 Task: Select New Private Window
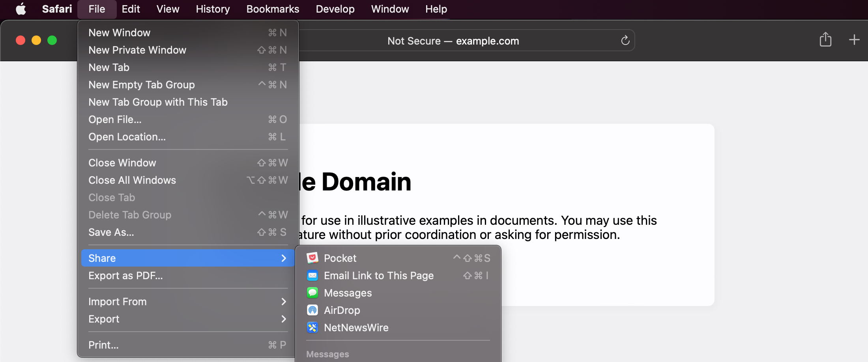[188, 50]
